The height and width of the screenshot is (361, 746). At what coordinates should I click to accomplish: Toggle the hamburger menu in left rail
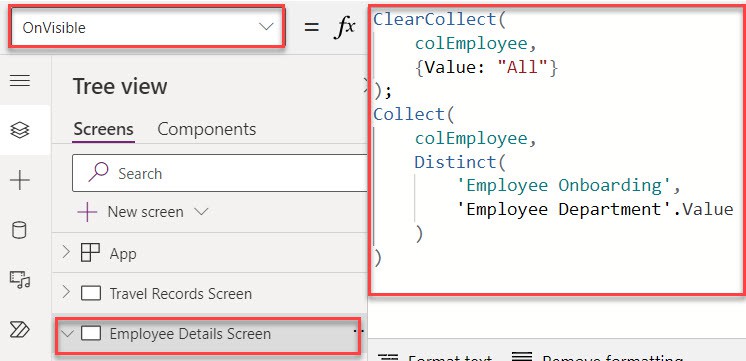point(20,80)
